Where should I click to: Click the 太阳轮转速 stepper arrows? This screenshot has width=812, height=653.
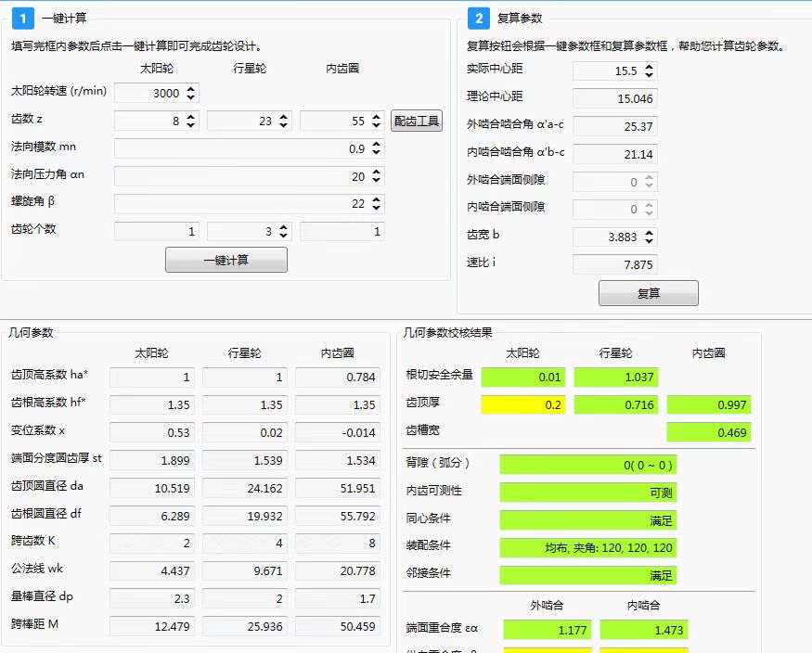(191, 94)
